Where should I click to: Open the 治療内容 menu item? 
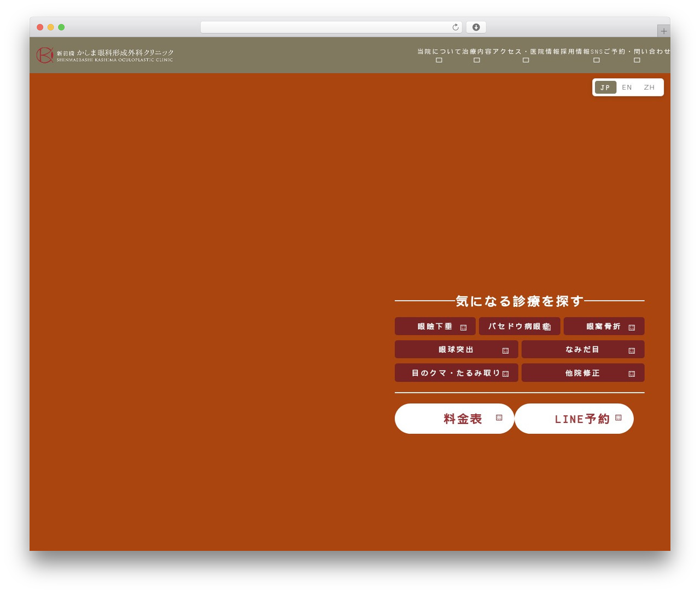click(x=477, y=51)
